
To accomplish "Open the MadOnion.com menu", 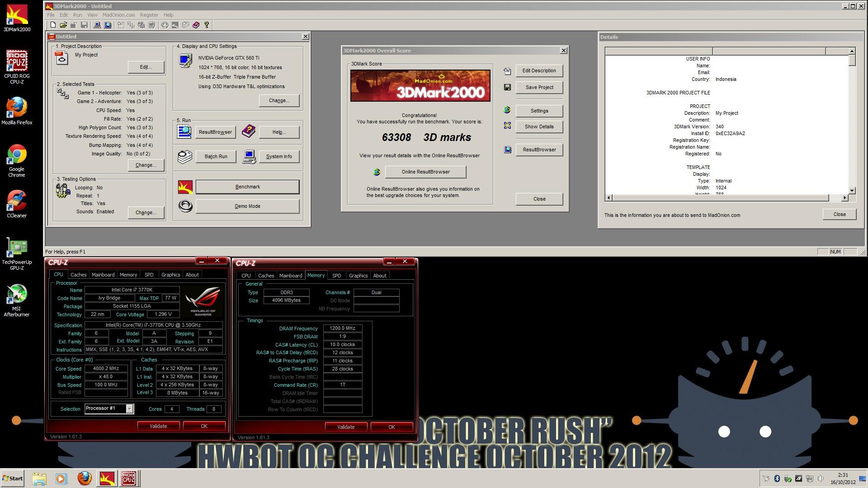I will (118, 15).
